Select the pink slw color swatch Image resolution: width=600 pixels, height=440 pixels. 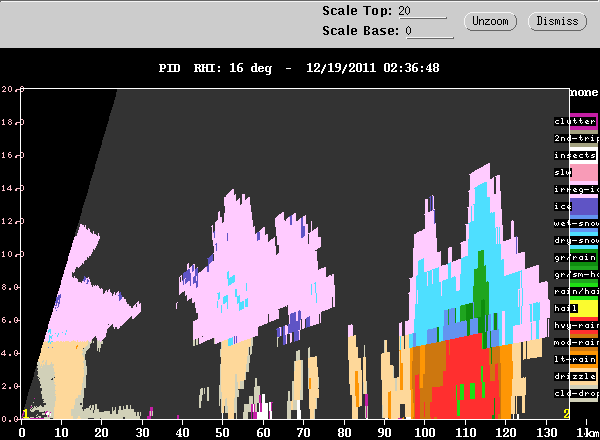pos(585,173)
